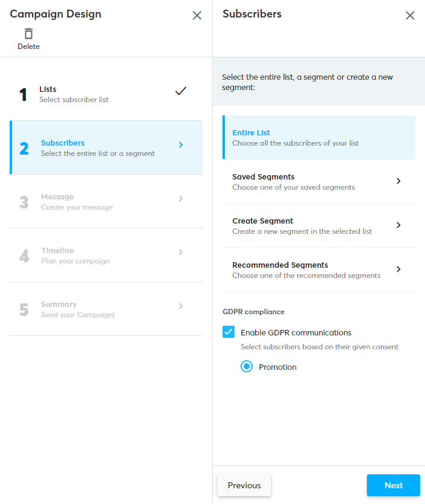This screenshot has width=425, height=504.
Task: Select step 2 Subscribers
Action: [97, 148]
